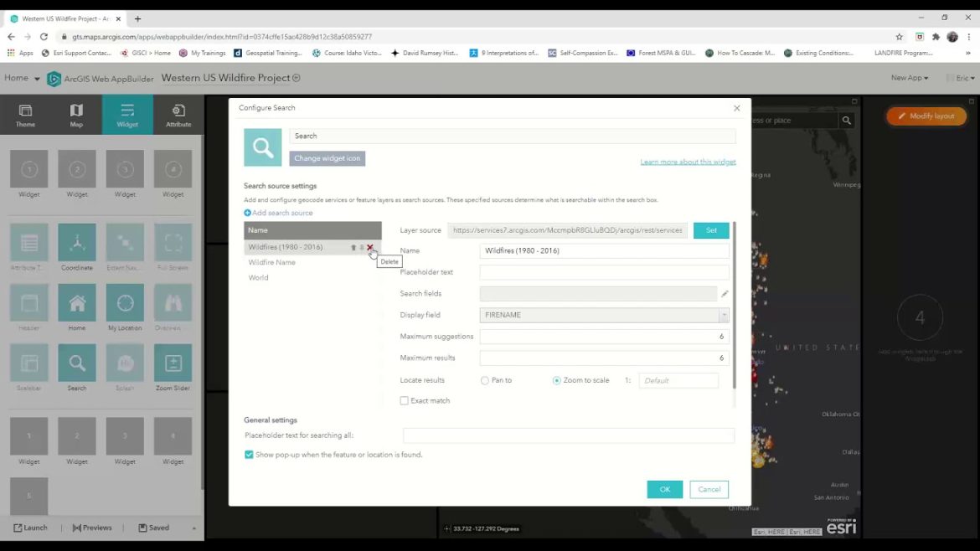The width and height of the screenshot is (980, 551).
Task: Enable the Exact match checkbox
Action: coord(405,401)
